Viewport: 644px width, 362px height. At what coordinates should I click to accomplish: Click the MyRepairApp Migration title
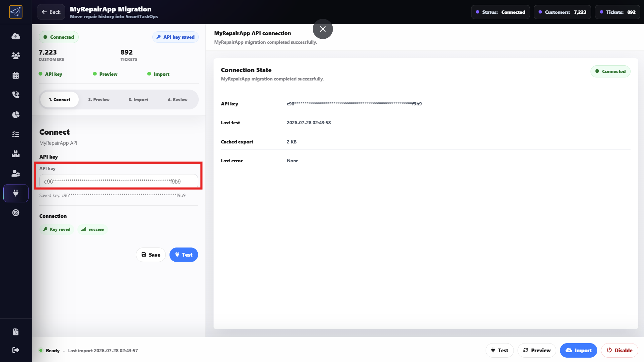pyautogui.click(x=111, y=9)
